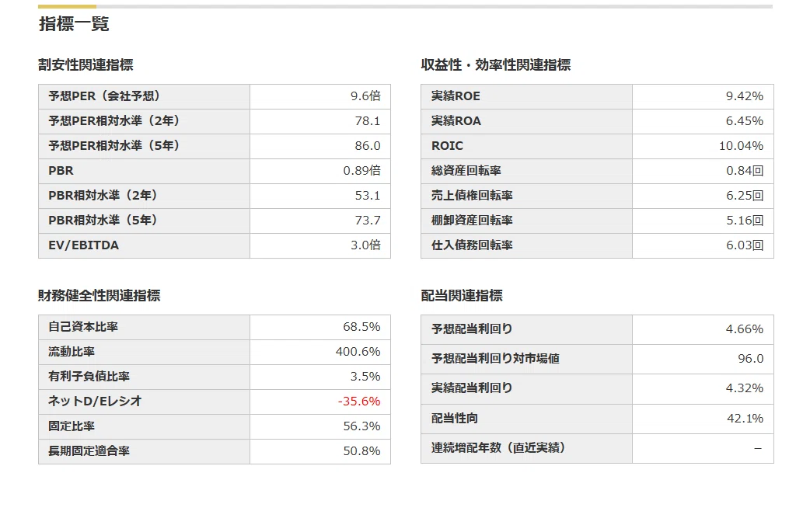Select the 自己資本比率 label

tap(83, 327)
